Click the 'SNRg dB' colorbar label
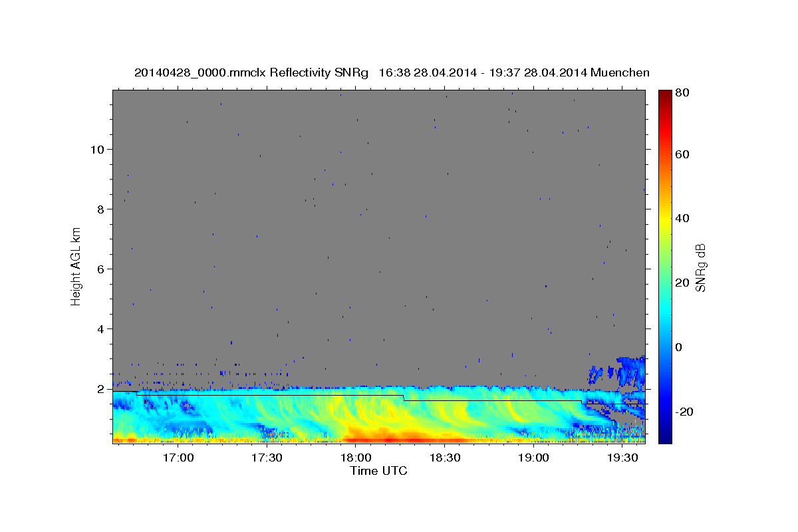798x532 pixels. [700, 268]
